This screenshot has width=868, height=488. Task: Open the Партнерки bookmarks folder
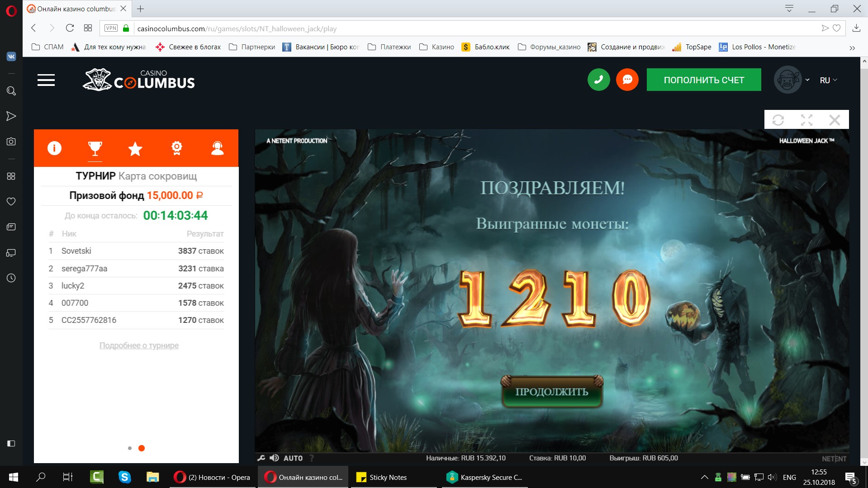pyautogui.click(x=252, y=47)
